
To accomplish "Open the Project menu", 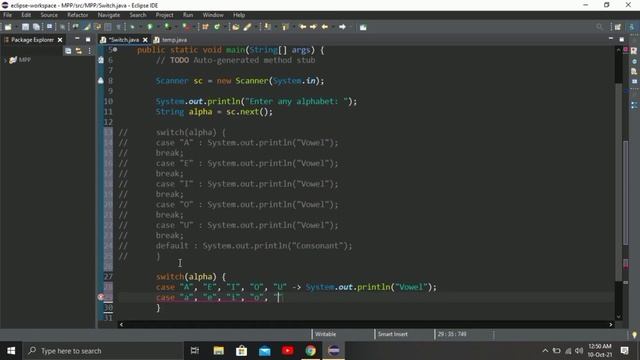I will [164, 15].
